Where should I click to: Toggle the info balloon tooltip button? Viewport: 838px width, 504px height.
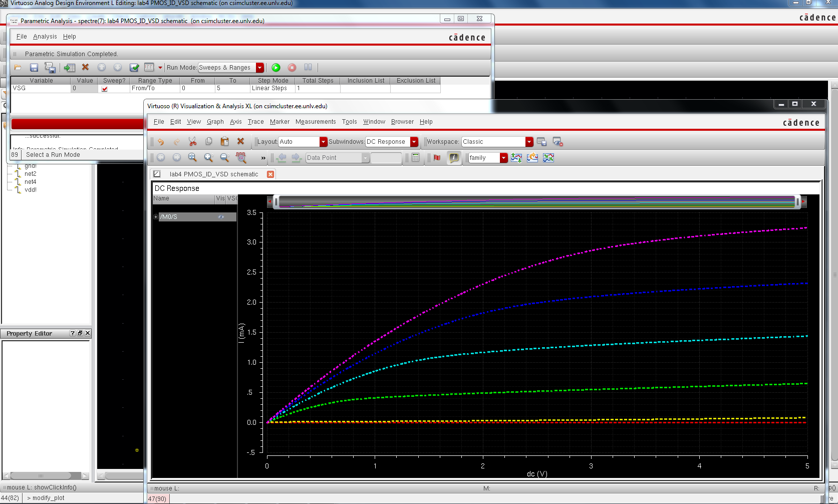(x=454, y=158)
